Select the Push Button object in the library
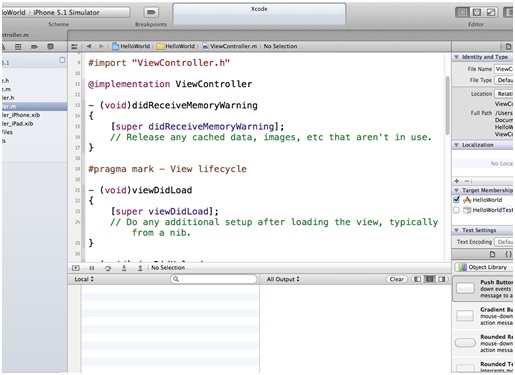This screenshot has width=515, height=375. click(483, 289)
